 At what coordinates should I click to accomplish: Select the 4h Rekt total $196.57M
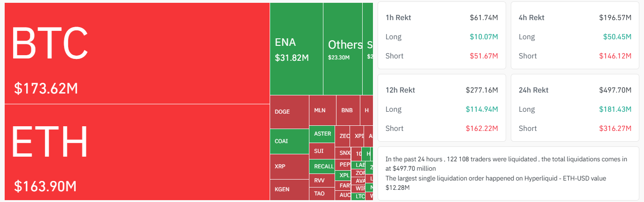point(615,18)
